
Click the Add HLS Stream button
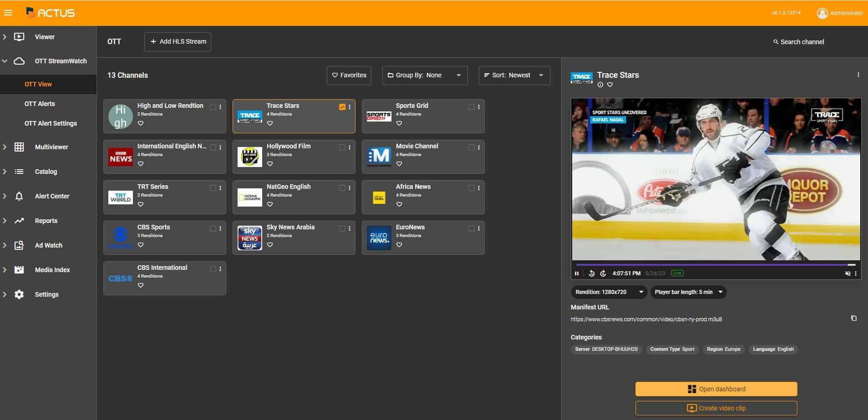tap(178, 41)
